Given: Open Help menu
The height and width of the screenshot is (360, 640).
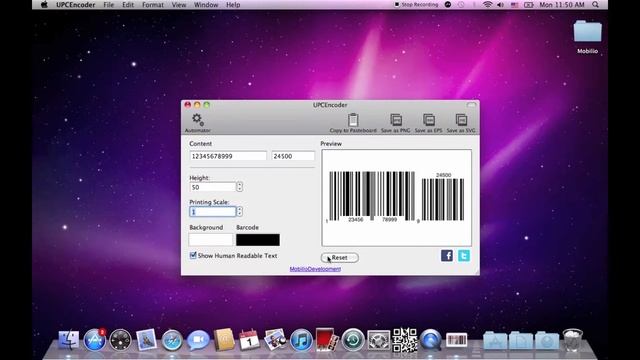Looking at the screenshot, I should click(233, 5).
